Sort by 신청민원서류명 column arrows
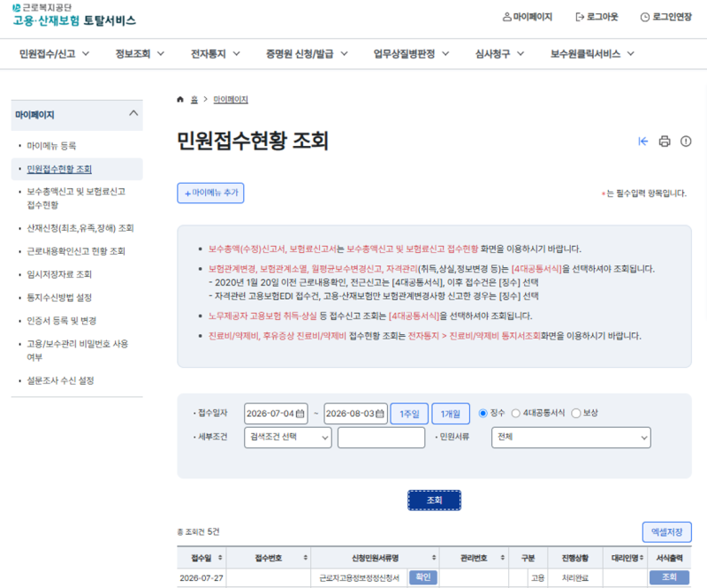707x588 pixels. [434, 558]
